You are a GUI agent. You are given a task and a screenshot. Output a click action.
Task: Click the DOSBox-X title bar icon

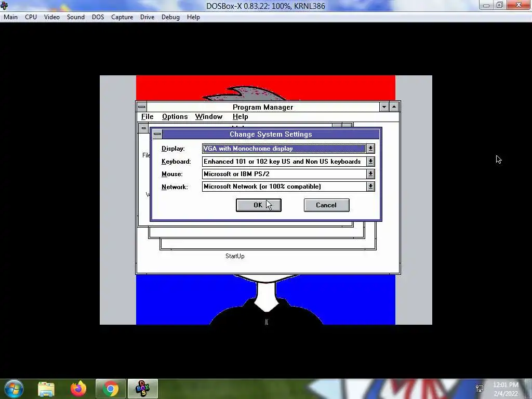point(4,5)
